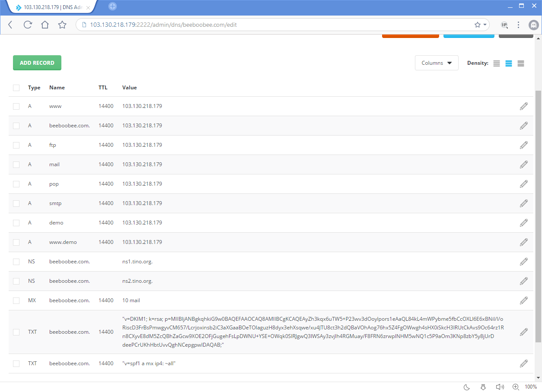Sort by the Name column header
The image size is (542, 392).
(x=57, y=88)
